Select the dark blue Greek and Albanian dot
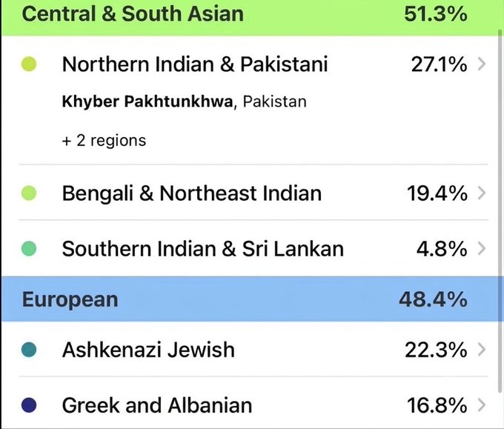This screenshot has width=504, height=429. pos(29,405)
